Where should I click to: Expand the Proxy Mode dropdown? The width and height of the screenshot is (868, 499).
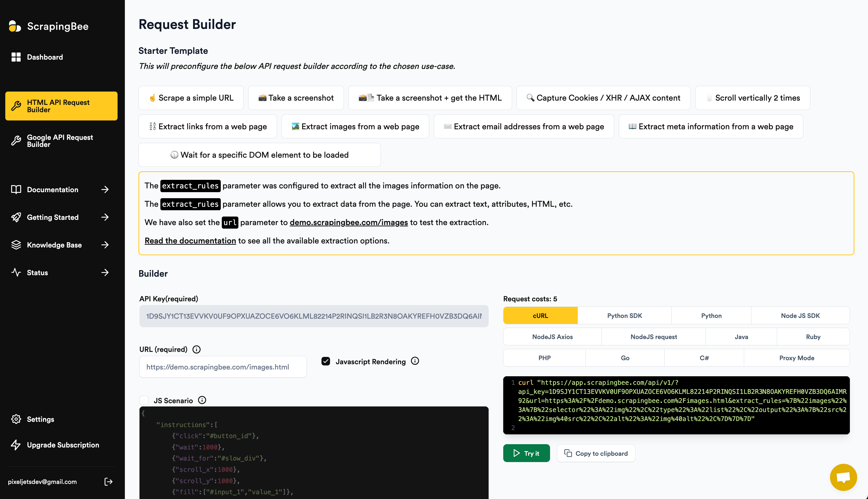pyautogui.click(x=797, y=358)
